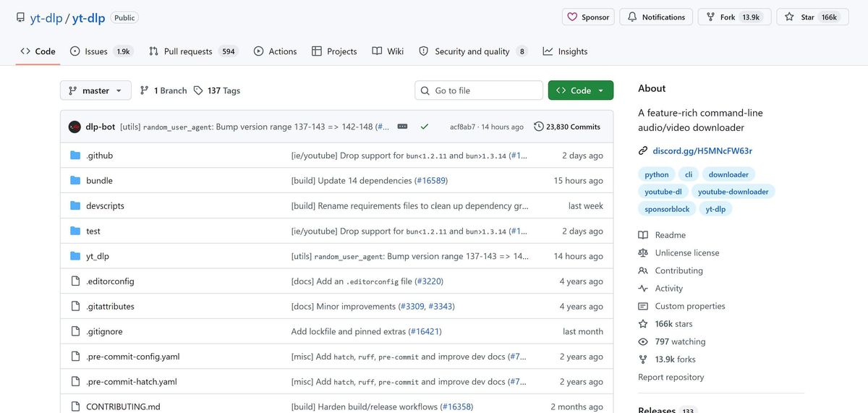
Task: Open the Issues tab
Action: [x=101, y=51]
